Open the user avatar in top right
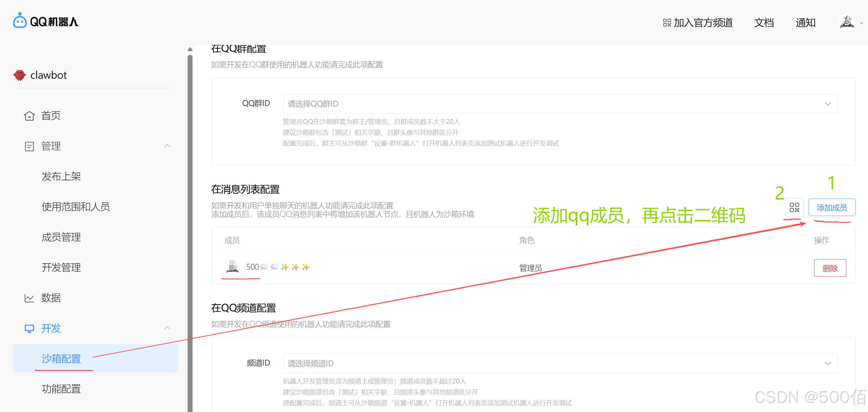The height and width of the screenshot is (412, 868). pos(846,22)
